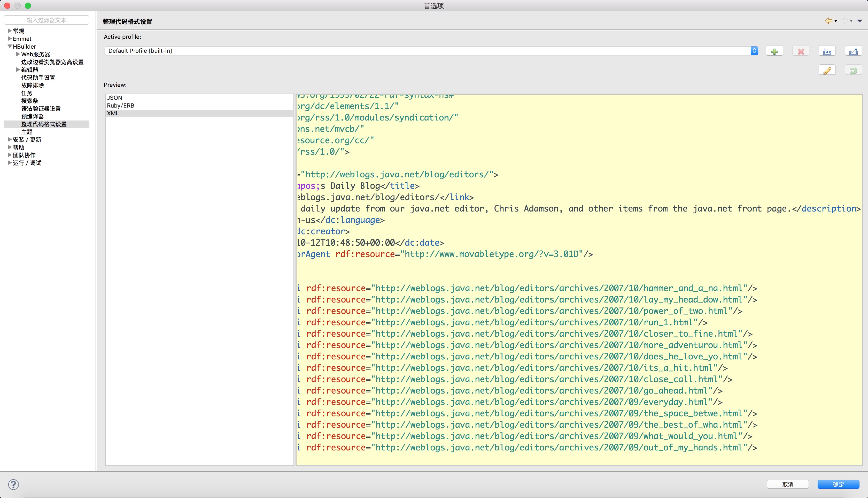Expand the 帮助 tree node
This screenshot has height=498, width=868.
10,147
